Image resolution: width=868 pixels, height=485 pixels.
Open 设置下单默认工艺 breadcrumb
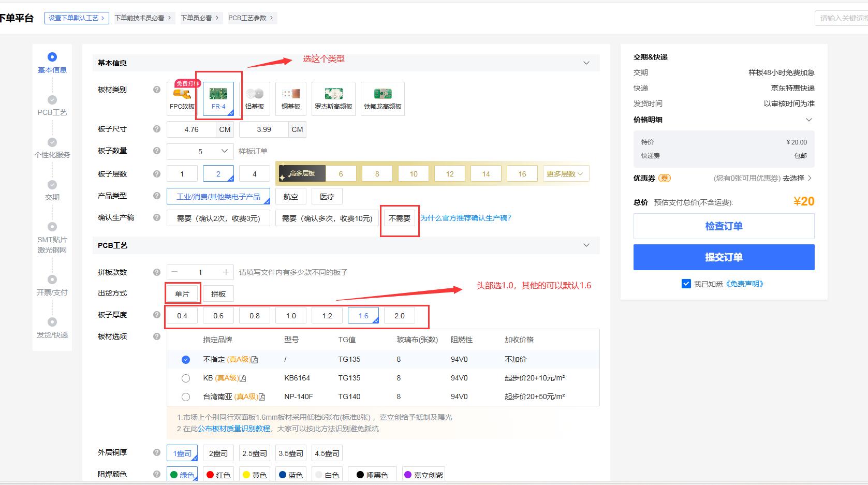77,18
